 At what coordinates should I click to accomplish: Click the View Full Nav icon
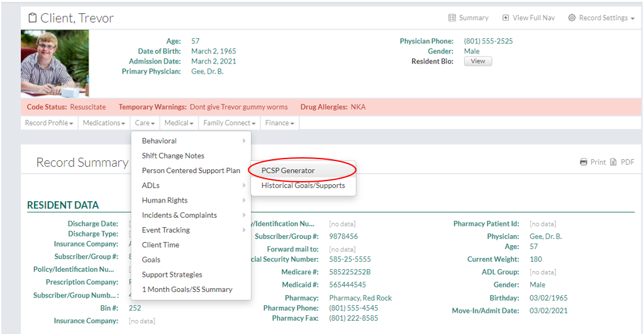pos(506,18)
